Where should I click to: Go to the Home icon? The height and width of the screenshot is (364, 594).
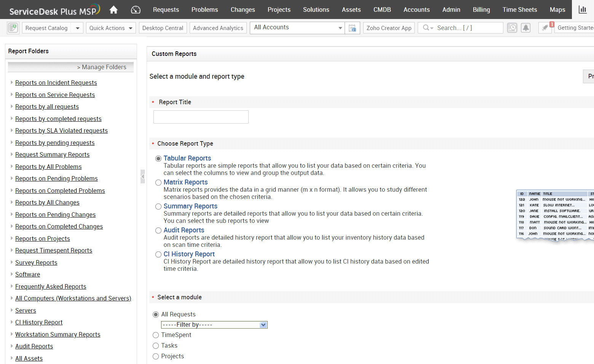(113, 10)
